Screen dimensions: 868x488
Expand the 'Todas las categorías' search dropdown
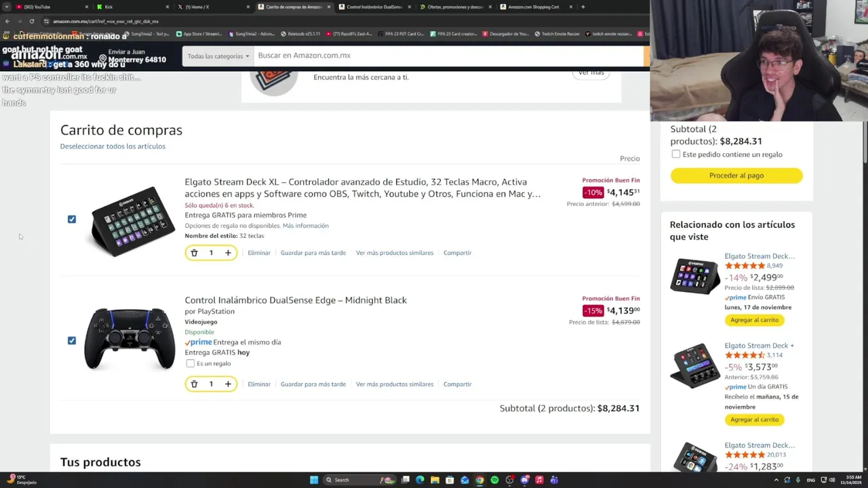(218, 56)
